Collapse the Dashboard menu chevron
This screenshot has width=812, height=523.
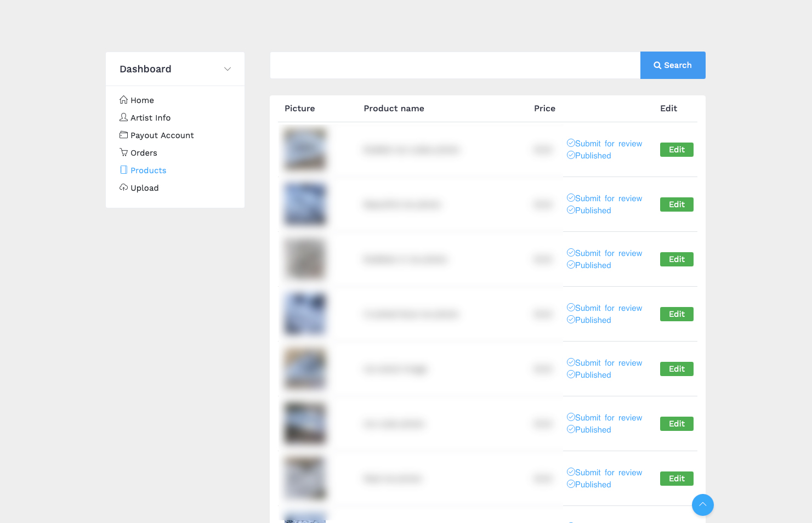[228, 69]
